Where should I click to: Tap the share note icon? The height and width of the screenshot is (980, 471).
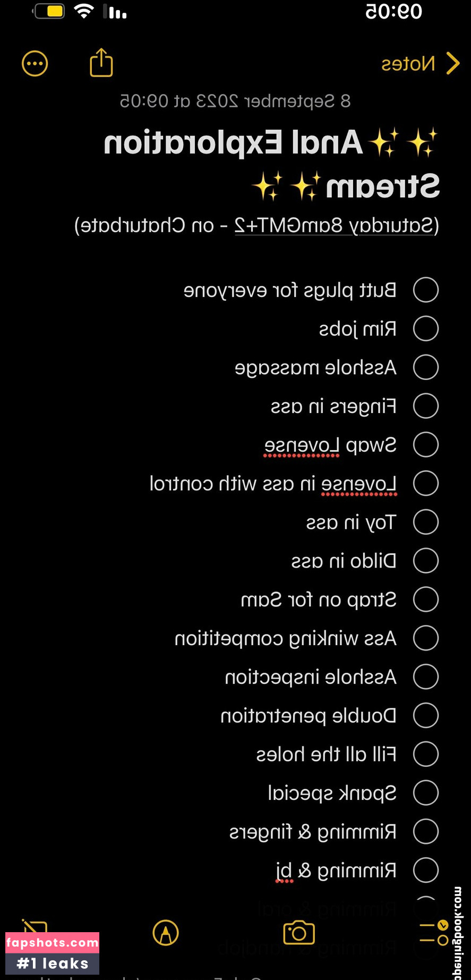click(101, 63)
